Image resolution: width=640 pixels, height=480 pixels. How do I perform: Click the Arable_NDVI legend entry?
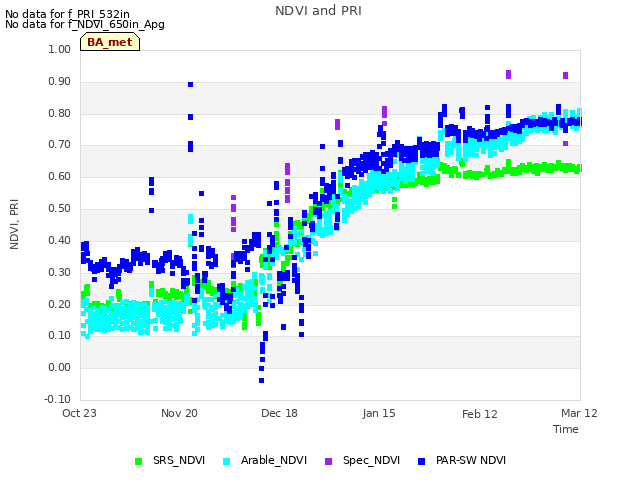(264, 460)
